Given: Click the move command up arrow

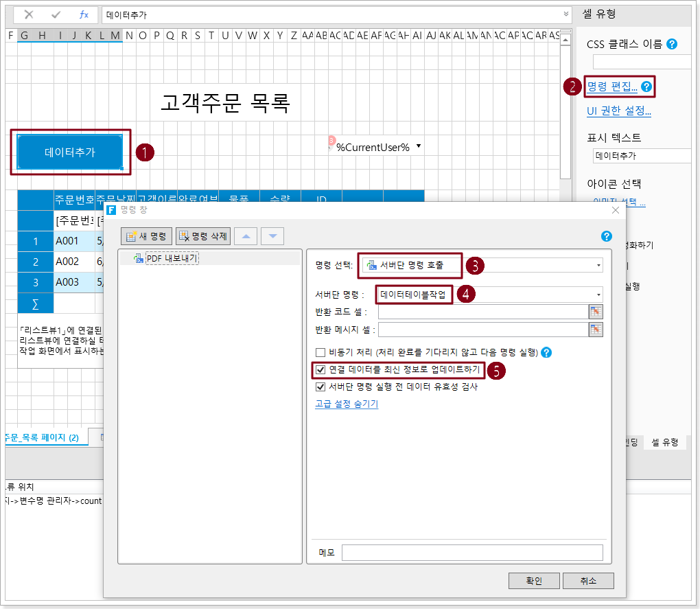Looking at the screenshot, I should [x=246, y=236].
